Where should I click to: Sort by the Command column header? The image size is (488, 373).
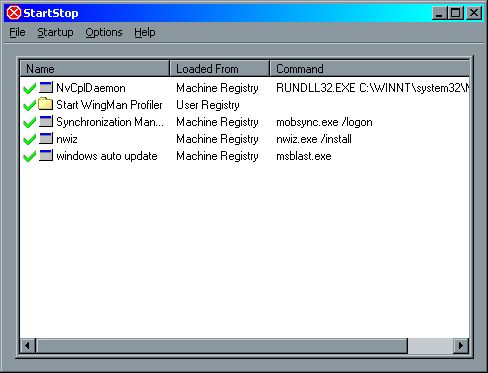[370, 69]
